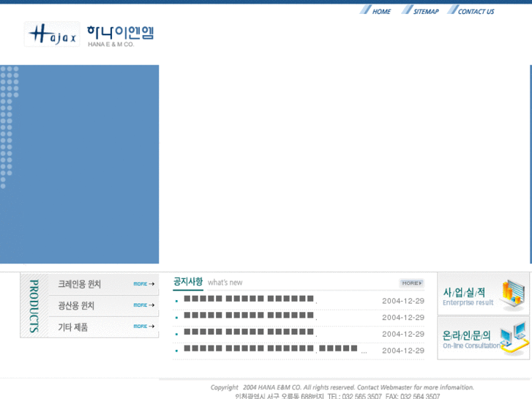
Task: Open the third notice in the list
Action: tap(249, 332)
